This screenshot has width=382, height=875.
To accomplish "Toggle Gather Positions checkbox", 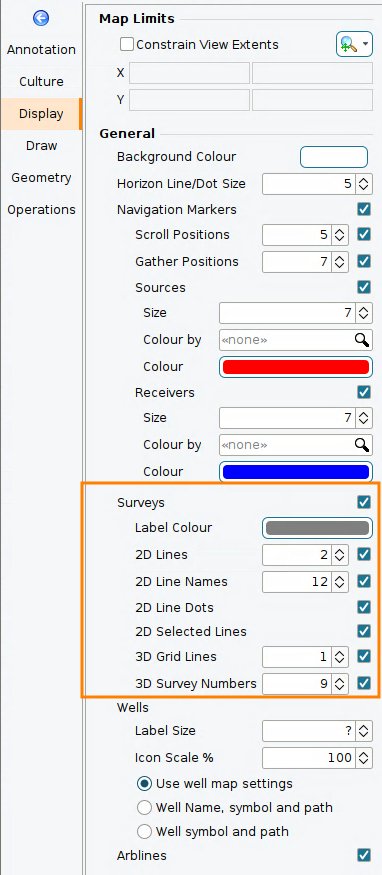I will click(364, 261).
